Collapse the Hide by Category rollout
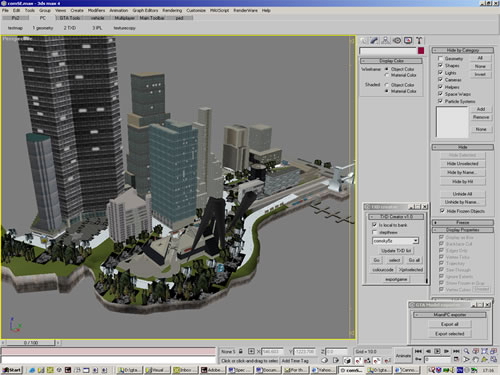500x375 pixels. [463, 50]
